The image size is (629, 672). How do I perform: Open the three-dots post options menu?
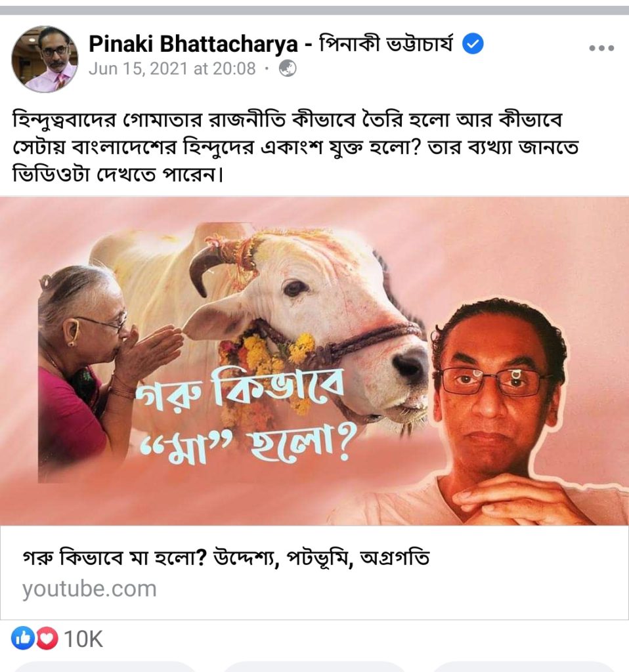tap(601, 48)
